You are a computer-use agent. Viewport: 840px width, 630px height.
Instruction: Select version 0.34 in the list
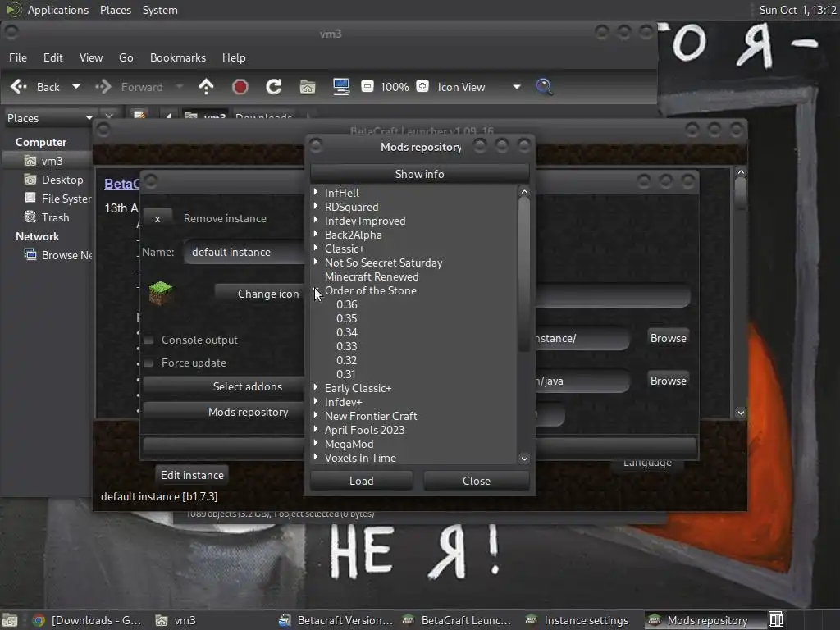click(x=347, y=332)
